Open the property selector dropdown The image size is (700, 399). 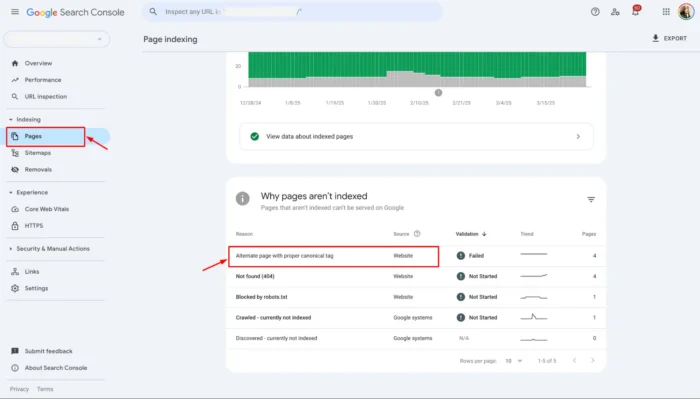[x=57, y=39]
